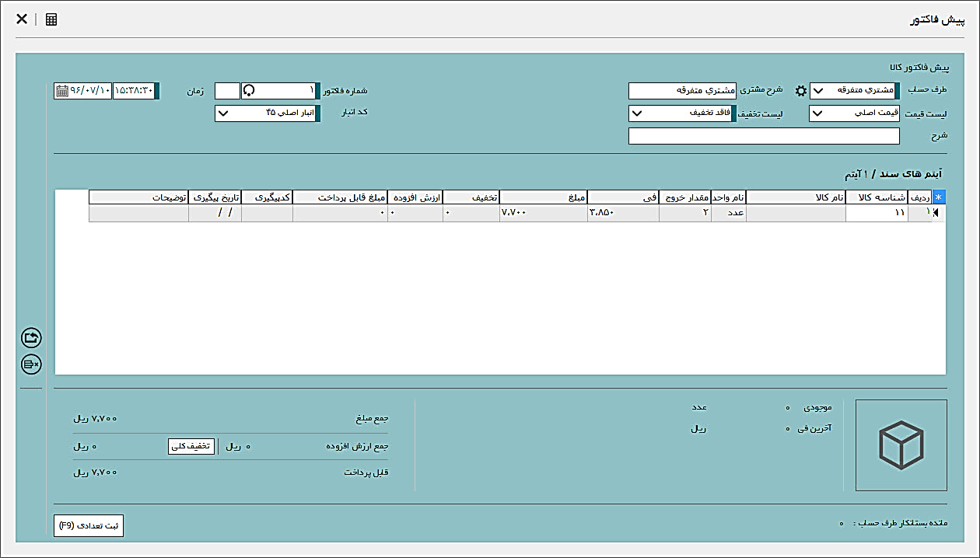Image resolution: width=980 pixels, height=558 pixels.
Task: Click the product box image placeholder
Action: tap(901, 445)
